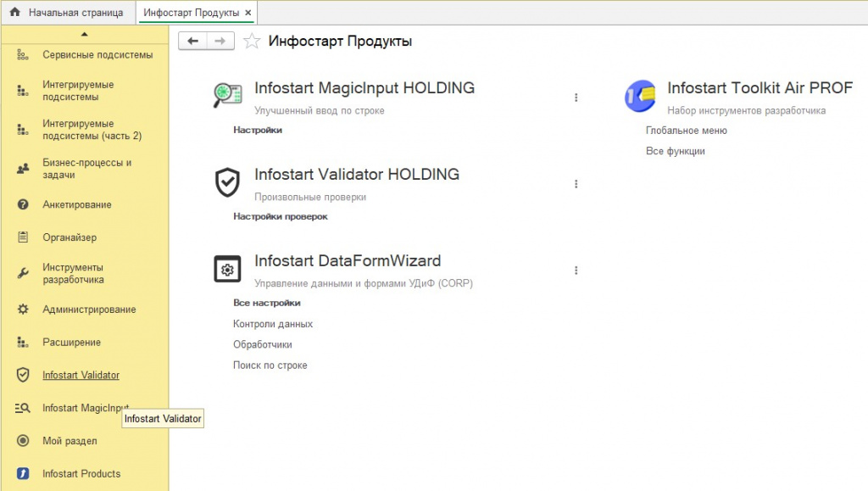The image size is (868, 491).
Task: Click the DataFormWizard gear product icon
Action: coord(227,269)
